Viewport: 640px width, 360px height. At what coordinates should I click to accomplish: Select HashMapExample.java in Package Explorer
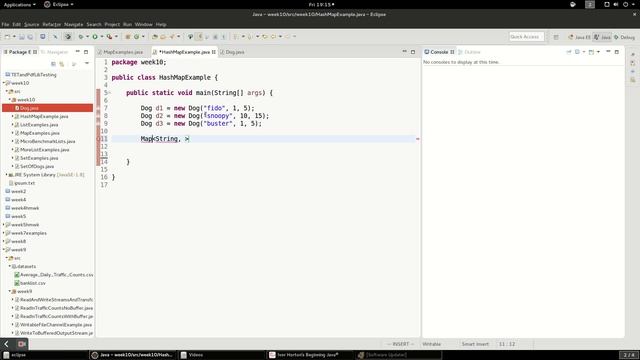tap(44, 116)
